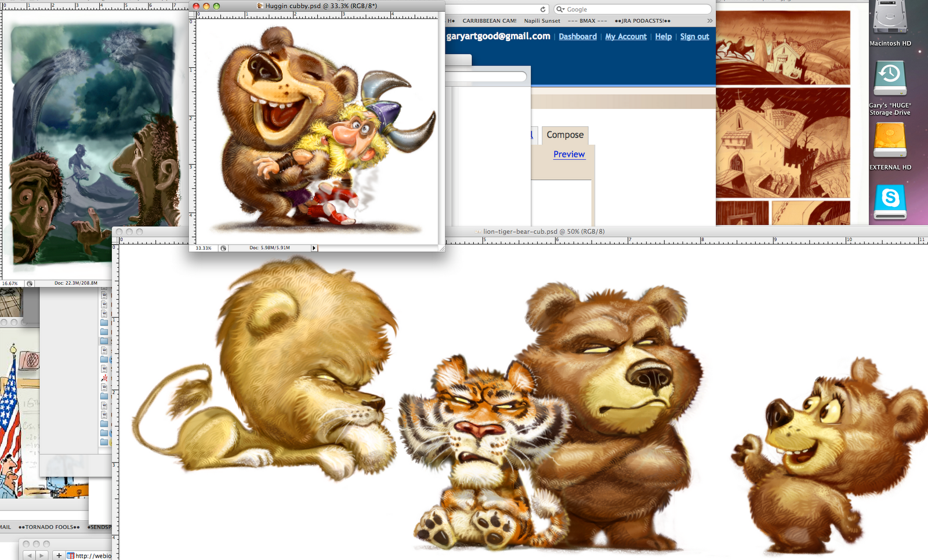The width and height of the screenshot is (928, 560).
Task: Click the browser page reload icon
Action: point(543,9)
